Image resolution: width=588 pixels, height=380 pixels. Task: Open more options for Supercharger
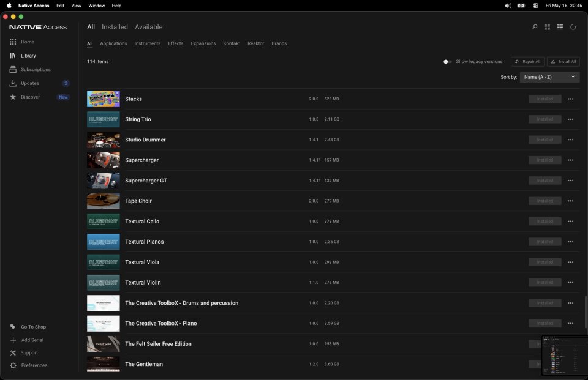[x=570, y=160]
